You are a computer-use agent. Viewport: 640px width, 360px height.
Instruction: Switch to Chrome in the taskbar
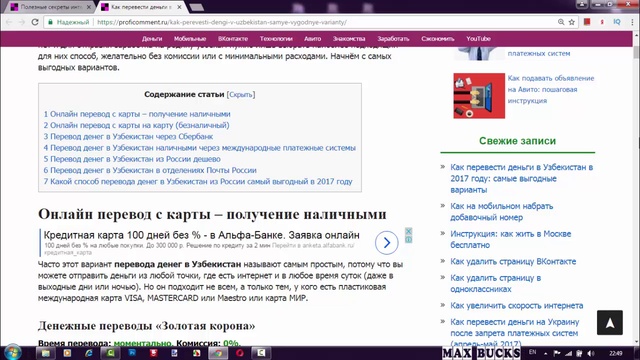(x=218, y=353)
